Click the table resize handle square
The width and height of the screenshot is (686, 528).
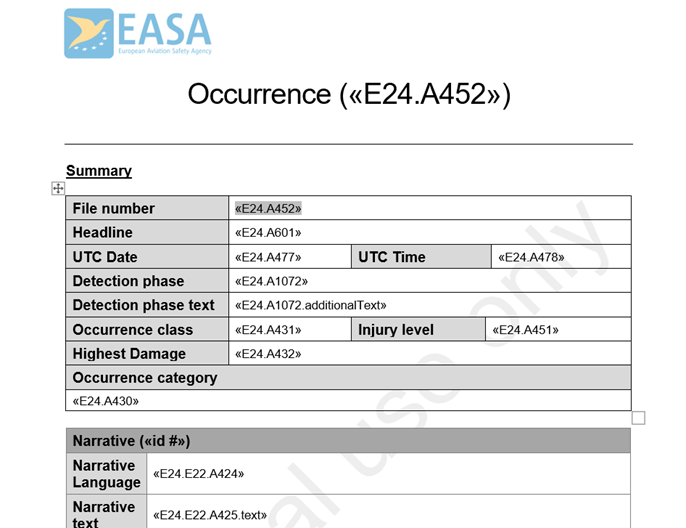[638, 417]
